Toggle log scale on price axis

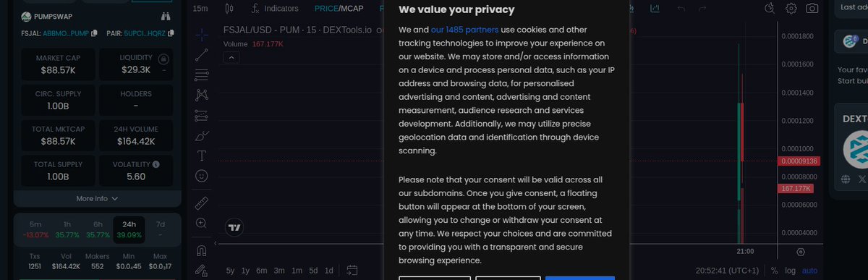791,271
